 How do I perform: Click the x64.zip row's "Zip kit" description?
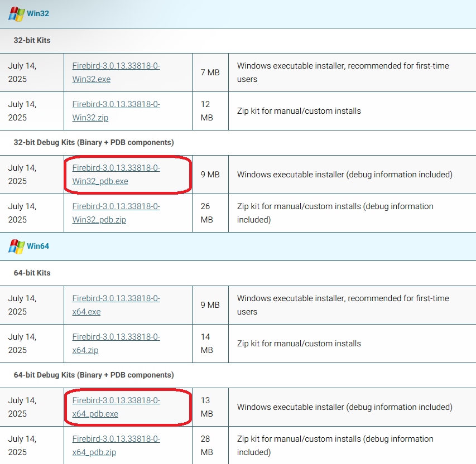point(299,344)
